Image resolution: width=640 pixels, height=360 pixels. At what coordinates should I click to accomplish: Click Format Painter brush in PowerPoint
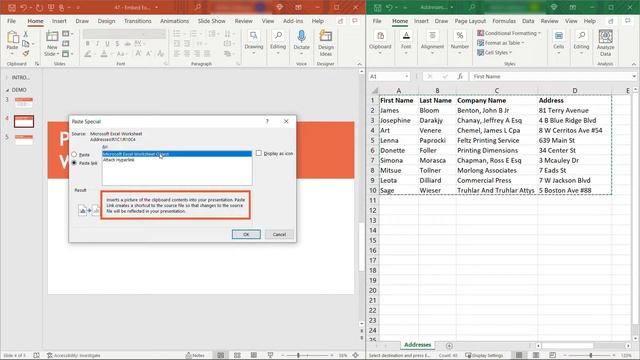(x=26, y=53)
